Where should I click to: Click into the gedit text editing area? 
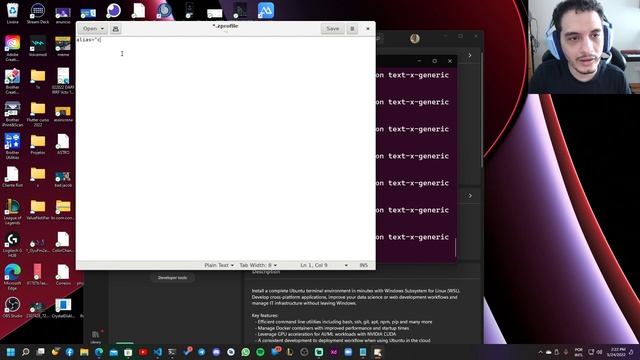(225, 149)
